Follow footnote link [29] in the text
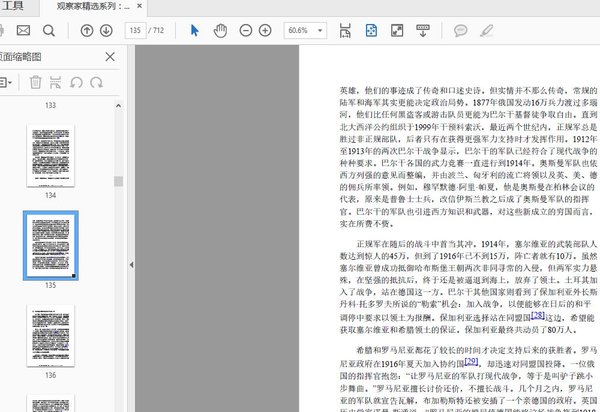The height and width of the screenshot is (412, 600). [x=472, y=361]
